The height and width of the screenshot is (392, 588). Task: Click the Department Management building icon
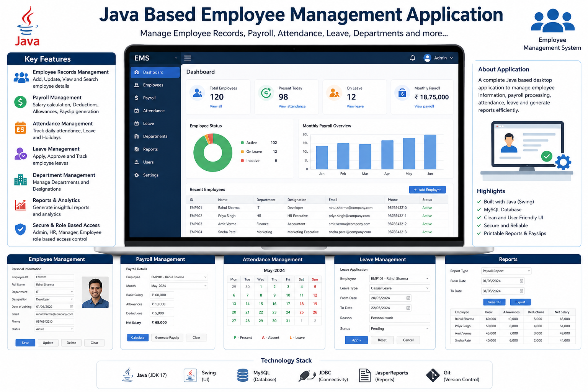[x=20, y=180]
